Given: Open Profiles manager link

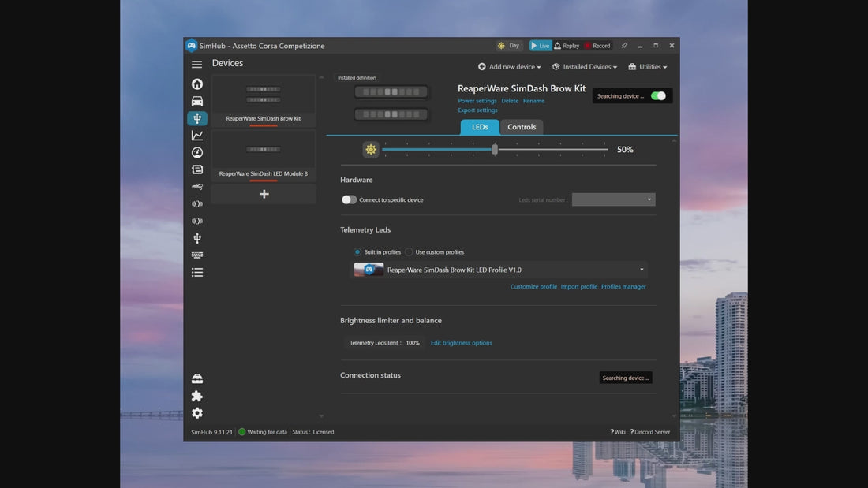Looking at the screenshot, I should [x=623, y=287].
